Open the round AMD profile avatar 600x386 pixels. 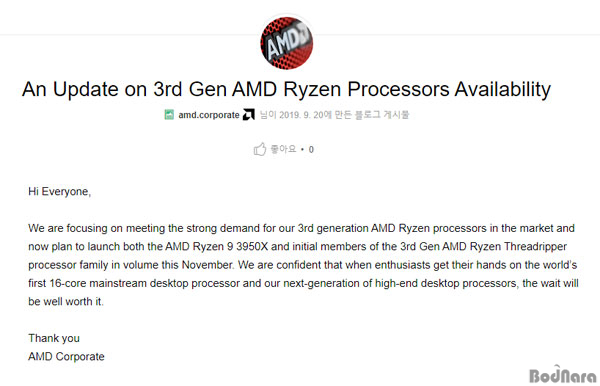(287, 43)
